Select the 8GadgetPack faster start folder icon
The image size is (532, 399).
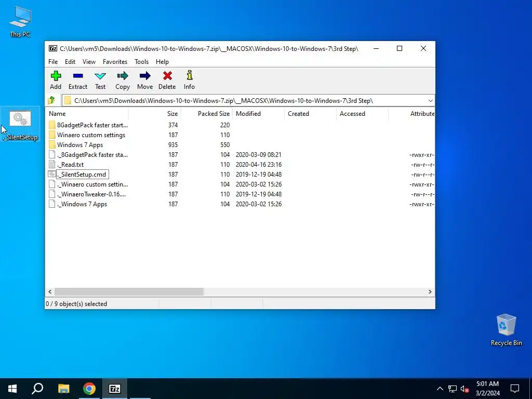(52, 125)
